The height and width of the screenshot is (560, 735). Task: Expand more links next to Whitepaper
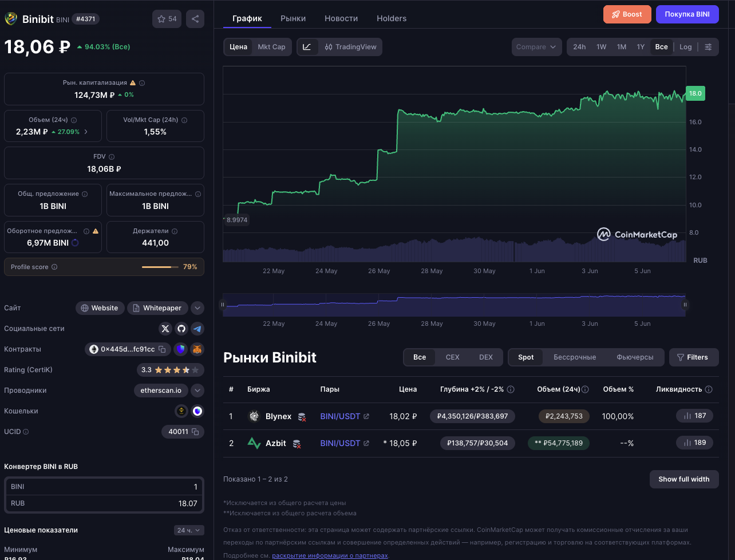(x=197, y=308)
